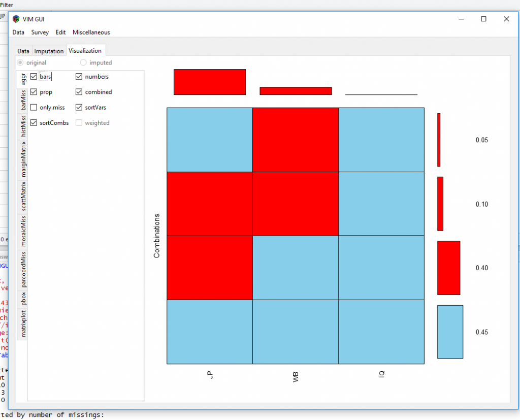Click the red 0.10 combination bar
Image resolution: width=520 pixels, height=420 pixels.
(440, 204)
